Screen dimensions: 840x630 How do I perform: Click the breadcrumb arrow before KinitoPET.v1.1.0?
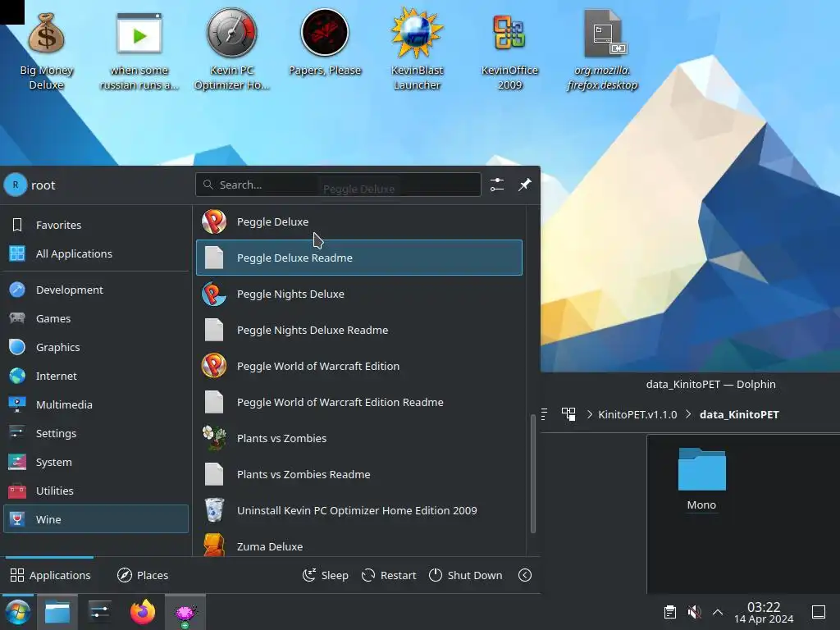click(589, 414)
